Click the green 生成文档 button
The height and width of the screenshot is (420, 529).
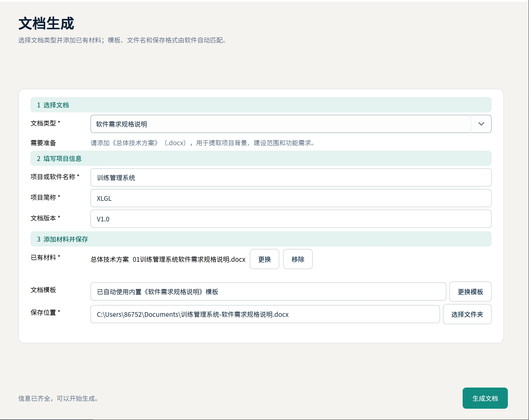tap(485, 398)
